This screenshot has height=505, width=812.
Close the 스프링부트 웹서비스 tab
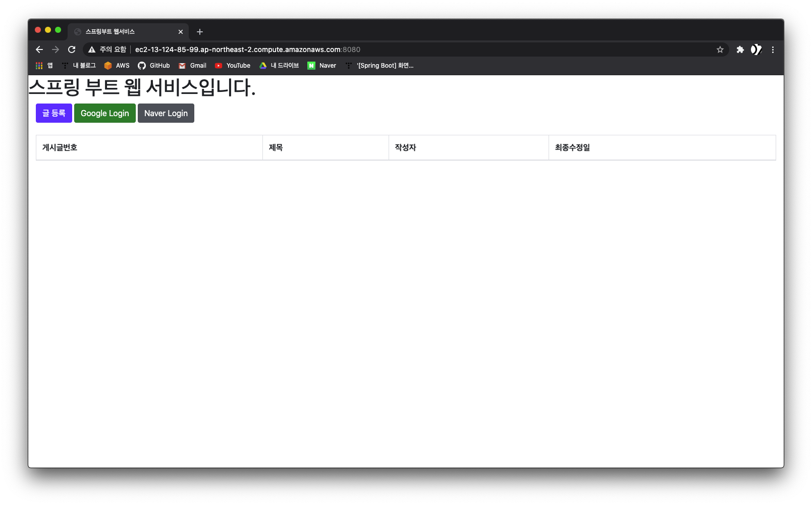181,32
